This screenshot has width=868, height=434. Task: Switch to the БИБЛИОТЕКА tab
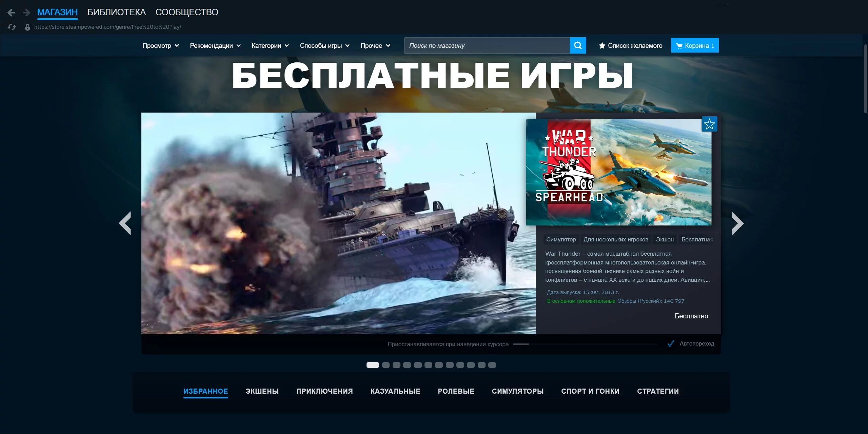tap(116, 13)
